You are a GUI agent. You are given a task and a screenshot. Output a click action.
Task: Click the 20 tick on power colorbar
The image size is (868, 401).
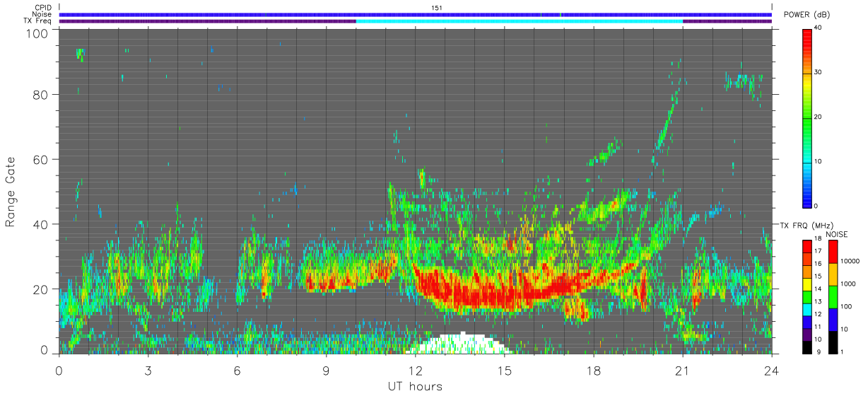pos(818,117)
